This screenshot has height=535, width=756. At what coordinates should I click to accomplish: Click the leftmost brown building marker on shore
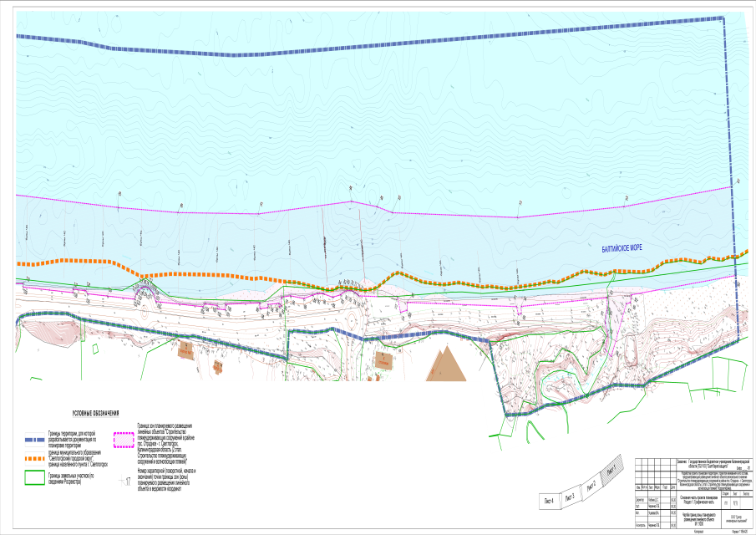coord(184,350)
